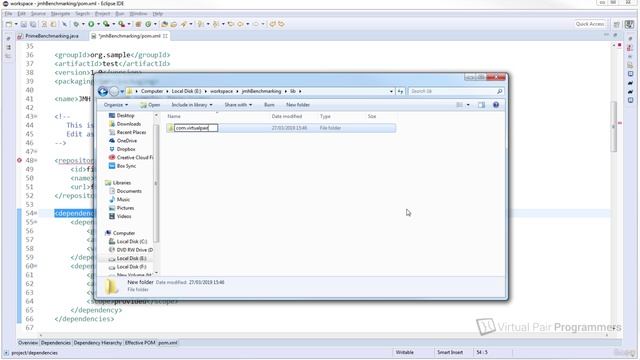Click Eclipse Save All toolbar icon

(x=33, y=24)
